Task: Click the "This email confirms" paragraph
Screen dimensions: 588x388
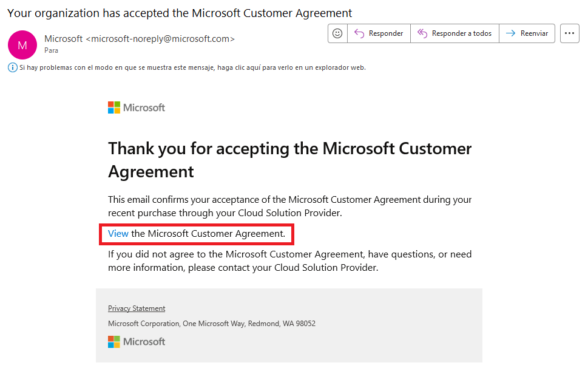Action: click(289, 206)
